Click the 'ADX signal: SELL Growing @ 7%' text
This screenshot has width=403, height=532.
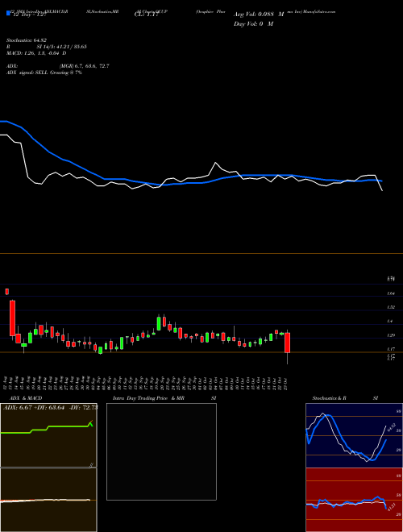[x=44, y=73]
